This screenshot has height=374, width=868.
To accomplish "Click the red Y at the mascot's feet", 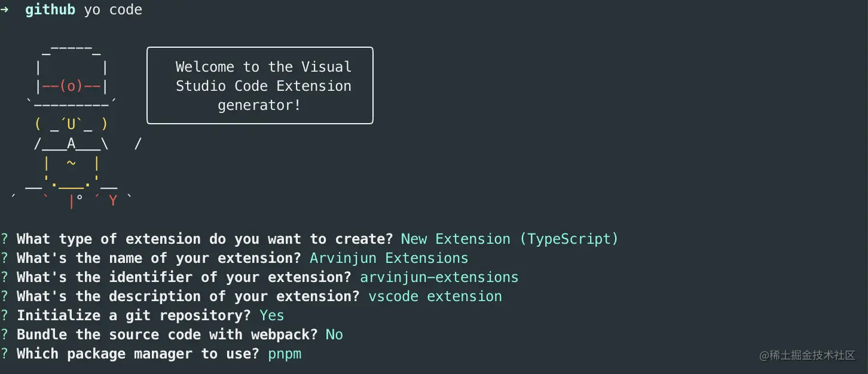I will pos(113,201).
